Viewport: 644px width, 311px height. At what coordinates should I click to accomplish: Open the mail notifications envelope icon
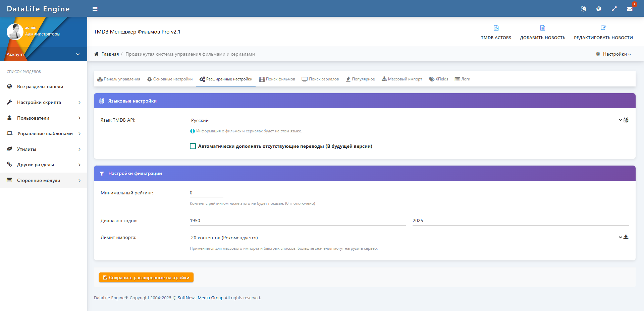[x=629, y=9]
